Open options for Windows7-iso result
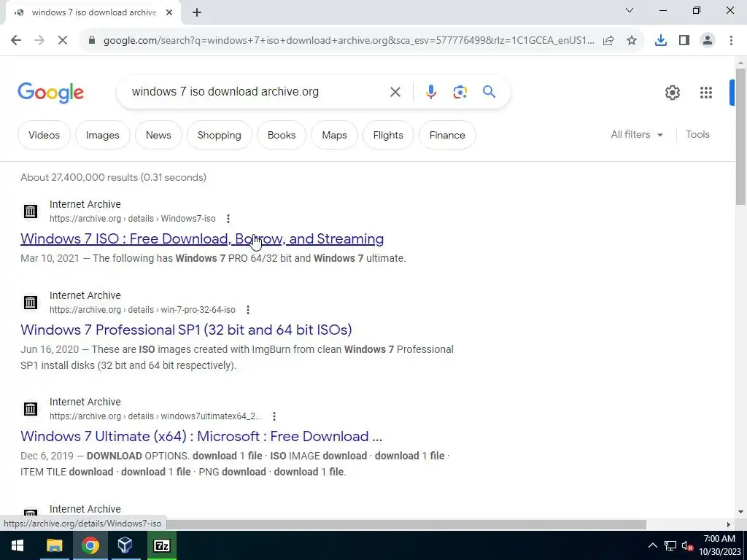This screenshot has width=747, height=560. (x=228, y=219)
